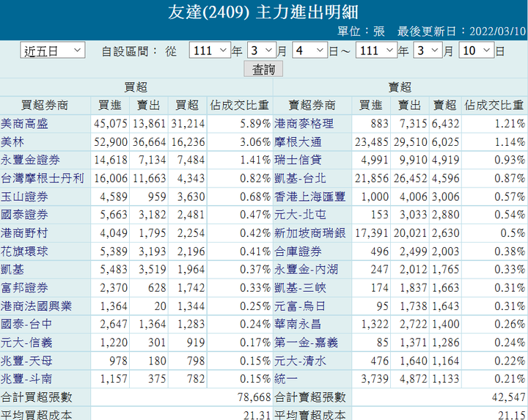The image size is (528, 420).
Task: Open broker link 第一金-嘉義
Action: point(306,342)
